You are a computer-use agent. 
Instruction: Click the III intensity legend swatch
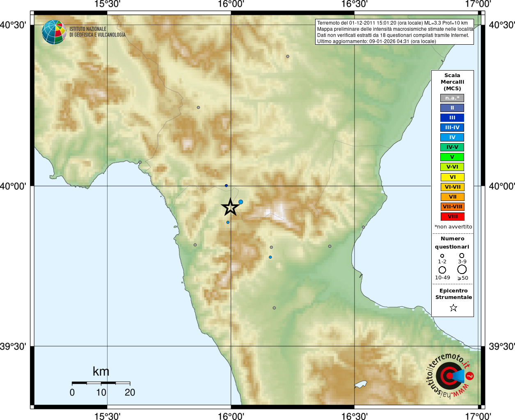[x=452, y=118]
